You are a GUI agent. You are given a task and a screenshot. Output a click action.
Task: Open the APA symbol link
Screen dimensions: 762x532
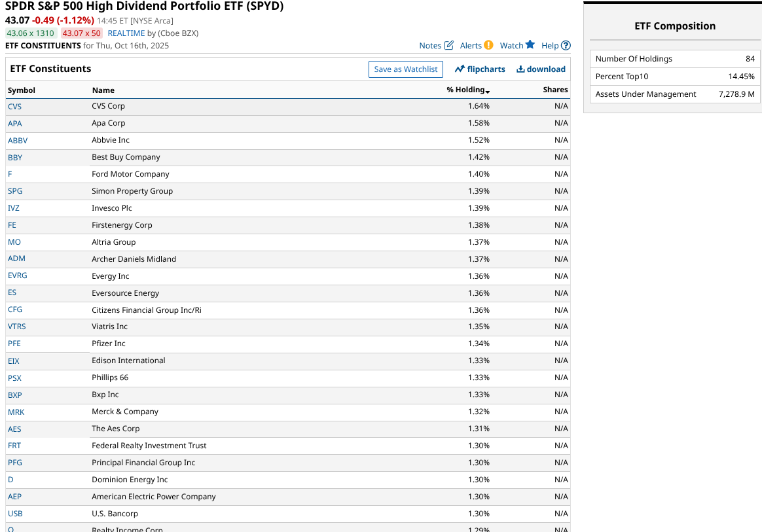pos(14,124)
